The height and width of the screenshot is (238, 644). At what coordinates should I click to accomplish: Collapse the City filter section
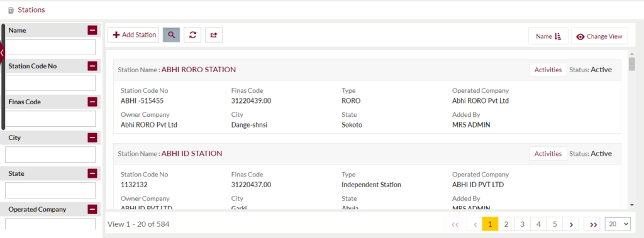click(x=92, y=138)
